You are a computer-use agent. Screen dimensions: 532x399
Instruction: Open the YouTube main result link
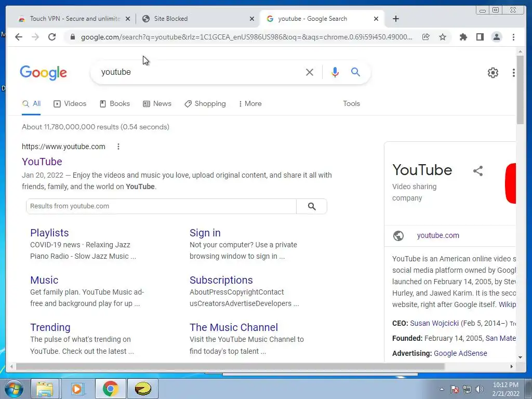pos(42,162)
